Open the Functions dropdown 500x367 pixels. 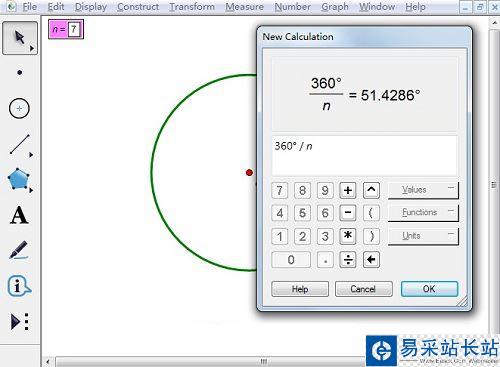point(423,213)
